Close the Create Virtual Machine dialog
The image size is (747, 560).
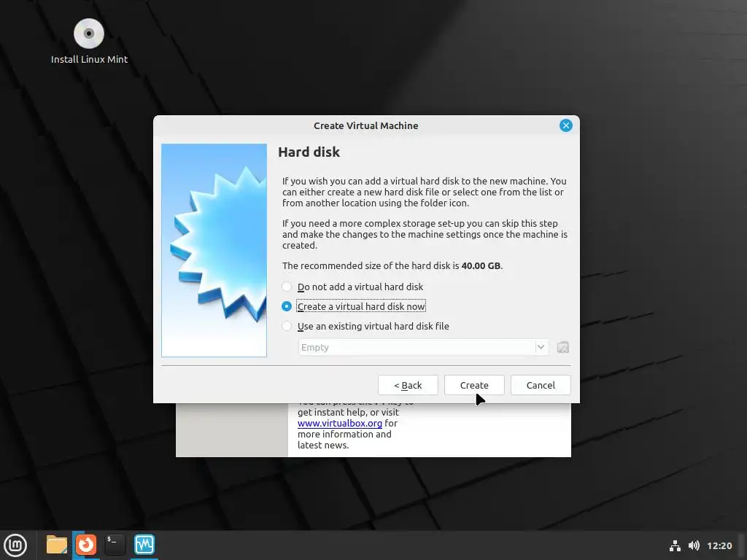click(x=566, y=125)
